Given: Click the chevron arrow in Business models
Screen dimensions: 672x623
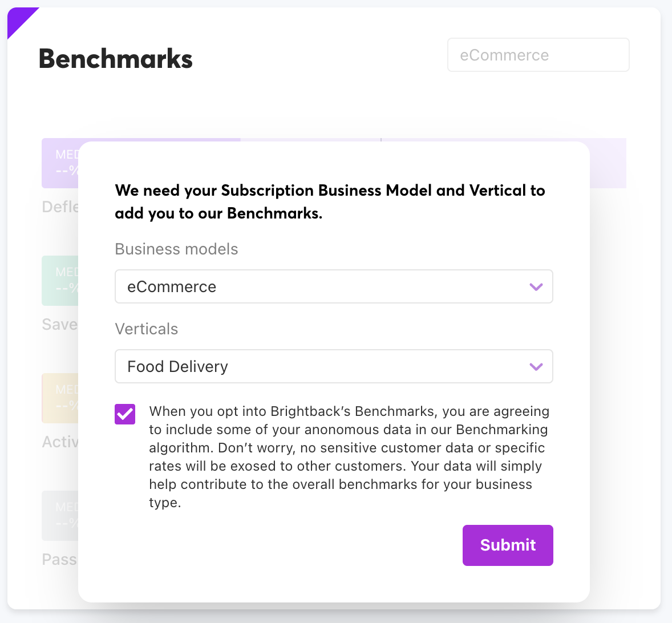Looking at the screenshot, I should pyautogui.click(x=536, y=286).
